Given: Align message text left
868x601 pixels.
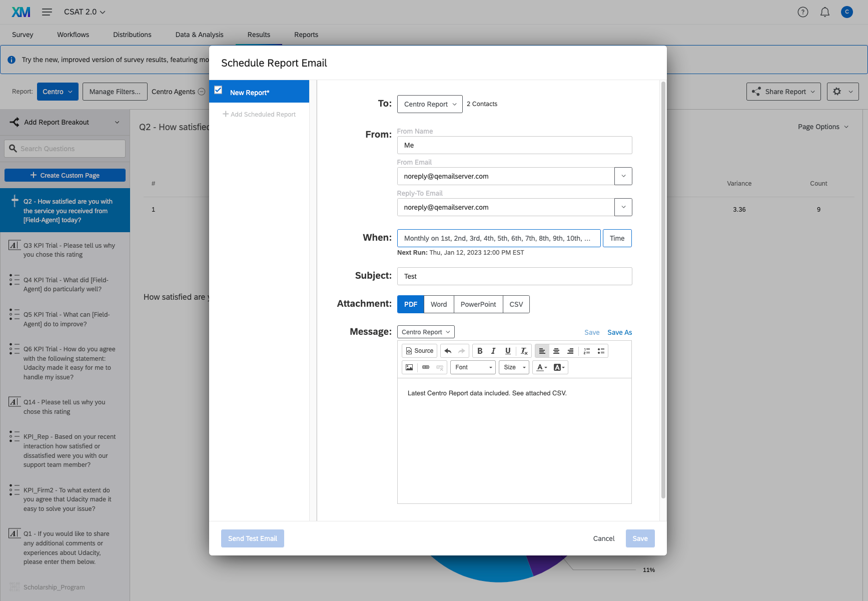Looking at the screenshot, I should (542, 351).
